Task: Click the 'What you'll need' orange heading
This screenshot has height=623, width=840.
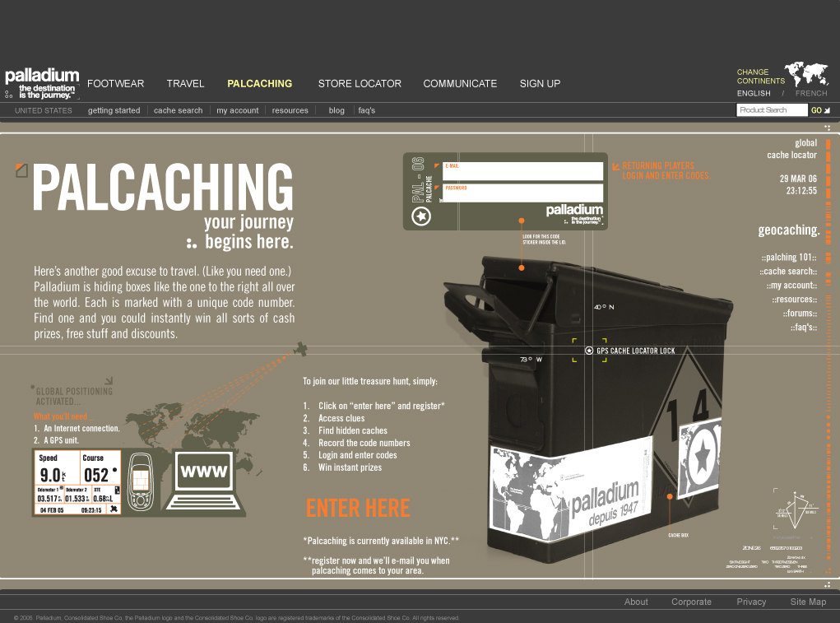Action: (x=63, y=416)
